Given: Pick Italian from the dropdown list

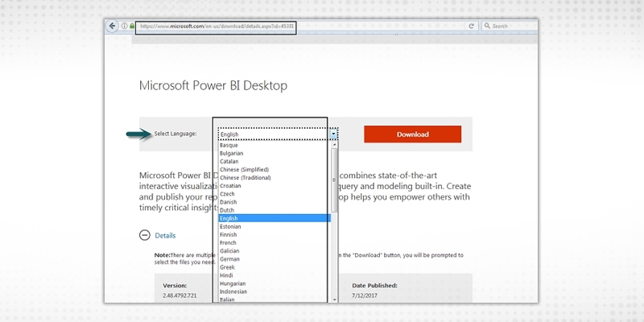Looking at the screenshot, I should click(275, 299).
